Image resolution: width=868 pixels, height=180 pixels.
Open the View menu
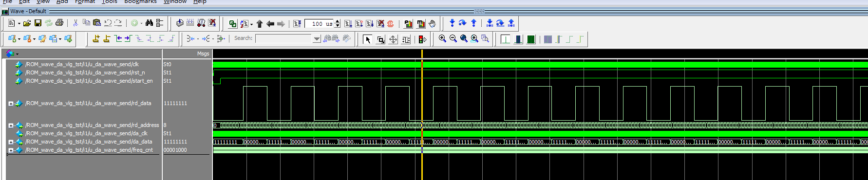[43, 1]
